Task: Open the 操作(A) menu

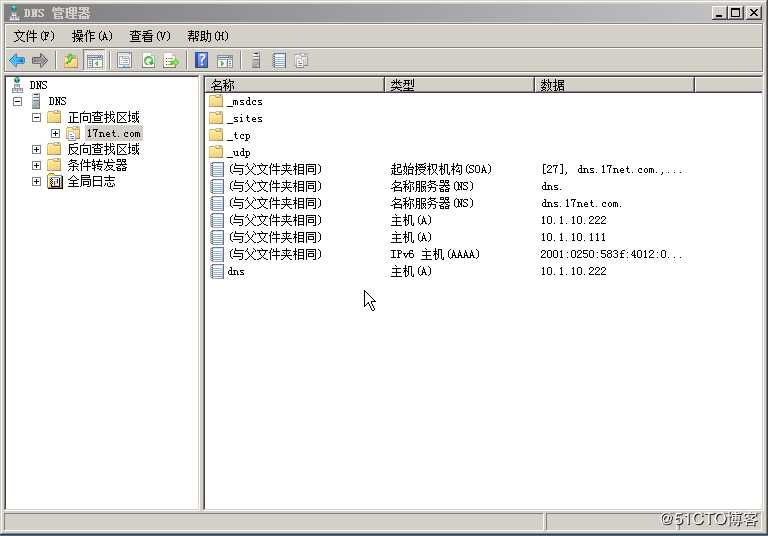Action: click(x=92, y=36)
